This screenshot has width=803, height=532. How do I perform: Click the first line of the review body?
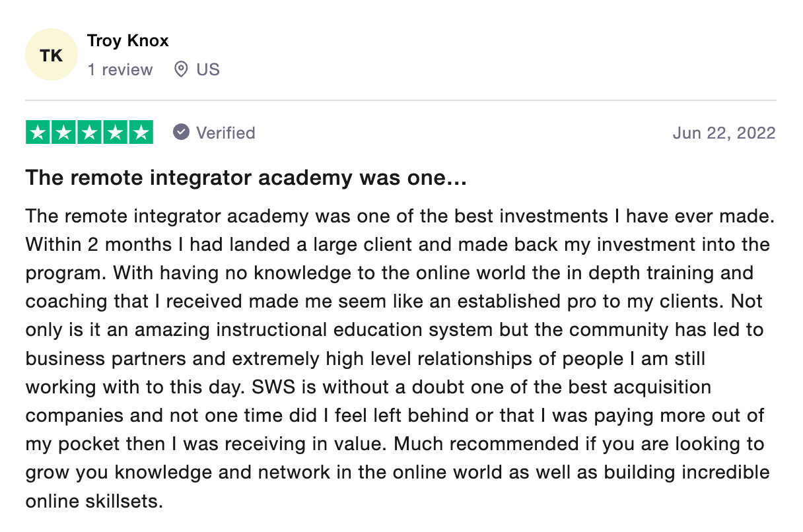401,216
